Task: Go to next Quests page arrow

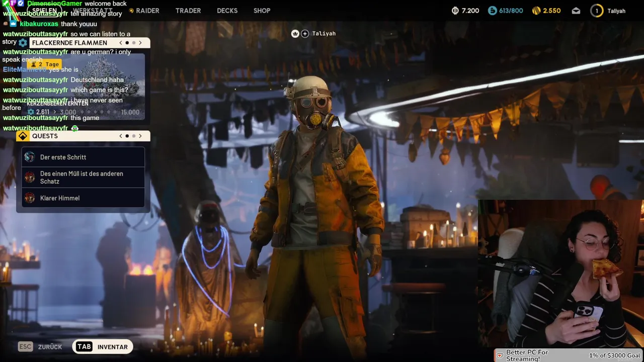Action: (140, 136)
